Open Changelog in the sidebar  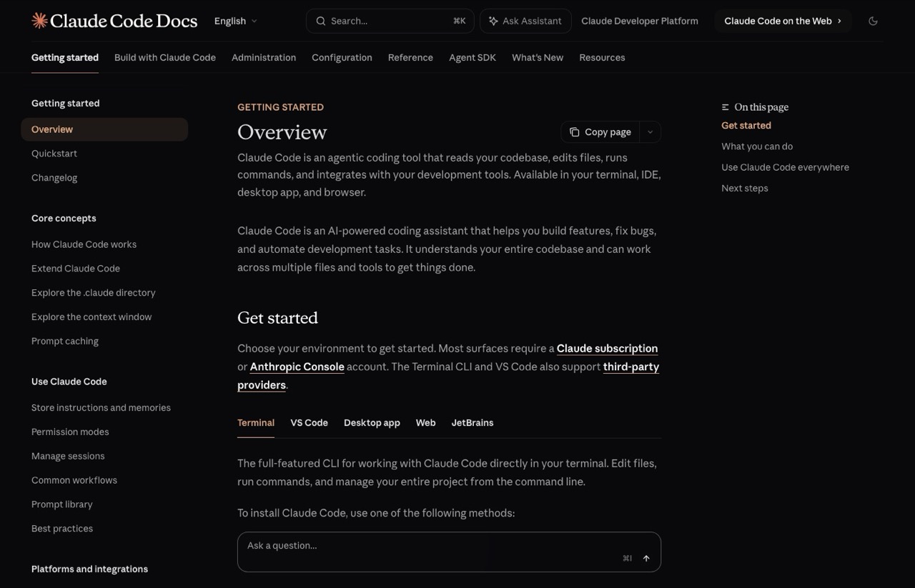click(x=54, y=178)
